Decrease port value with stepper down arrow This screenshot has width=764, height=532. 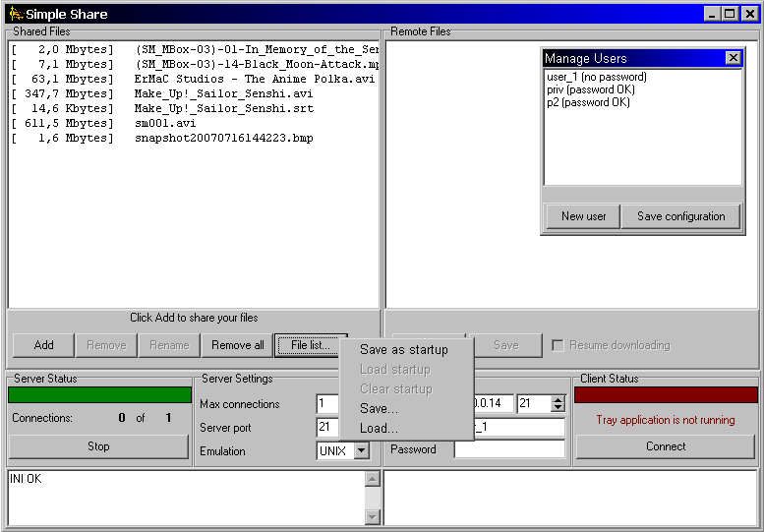[x=558, y=408]
